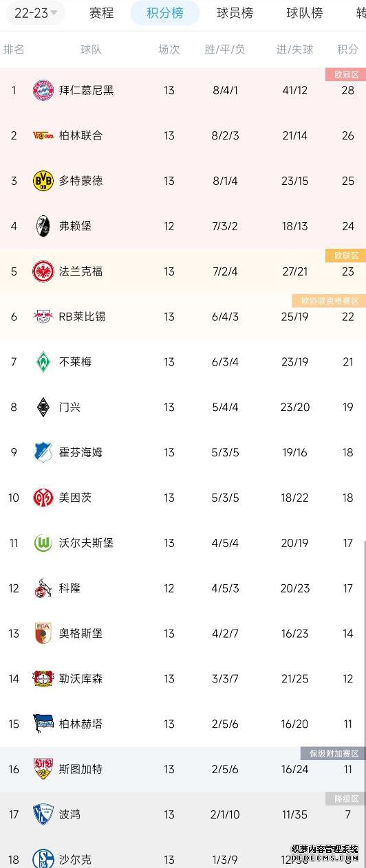Image resolution: width=366 pixels, height=868 pixels.
Task: Select the 波鸿 row in relegation zone
Action: coord(183,814)
